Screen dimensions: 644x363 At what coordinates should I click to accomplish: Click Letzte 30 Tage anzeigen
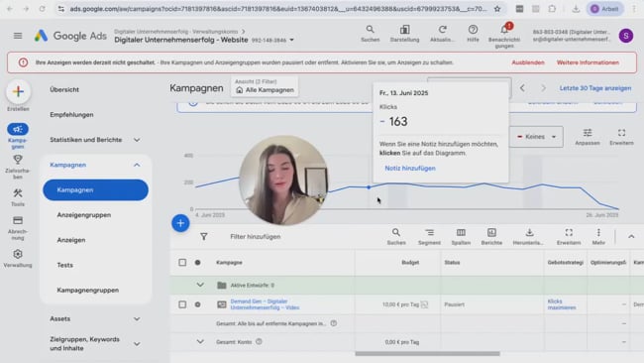[x=595, y=88]
